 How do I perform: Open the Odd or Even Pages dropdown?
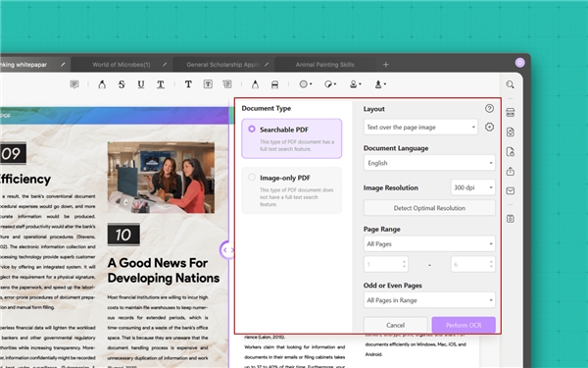pos(429,300)
